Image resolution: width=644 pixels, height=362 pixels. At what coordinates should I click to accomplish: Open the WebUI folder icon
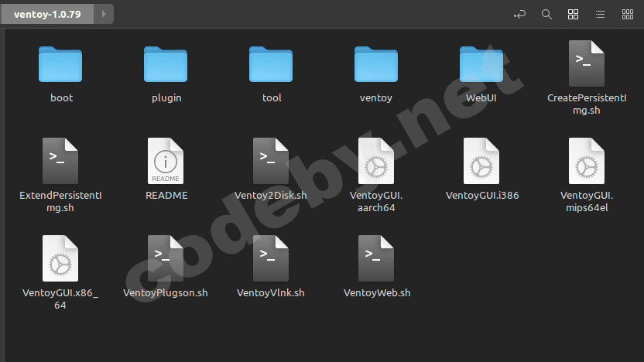coord(481,64)
